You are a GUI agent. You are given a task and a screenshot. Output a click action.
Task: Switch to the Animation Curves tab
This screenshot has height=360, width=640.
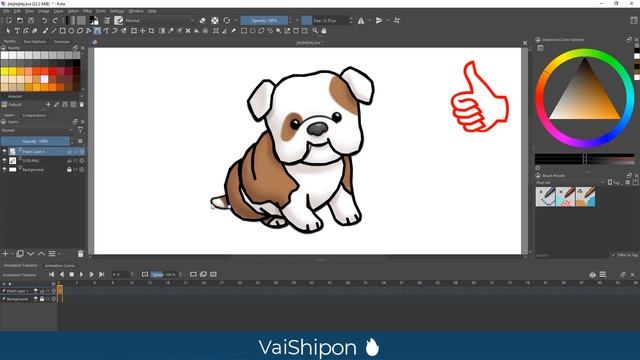(x=60, y=266)
